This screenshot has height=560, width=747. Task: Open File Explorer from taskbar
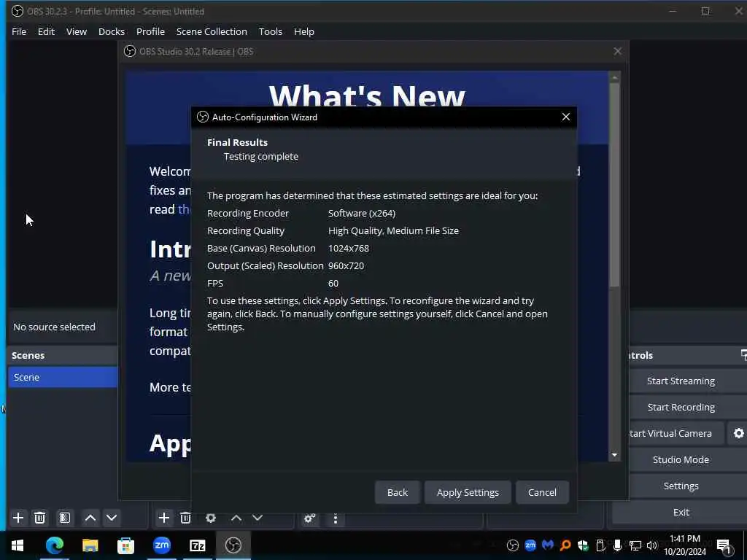90,545
